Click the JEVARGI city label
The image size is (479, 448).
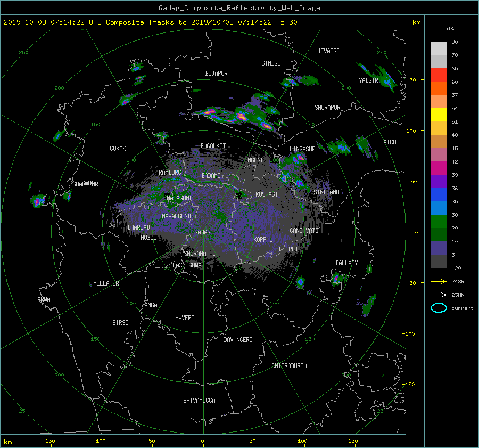pyautogui.click(x=328, y=51)
